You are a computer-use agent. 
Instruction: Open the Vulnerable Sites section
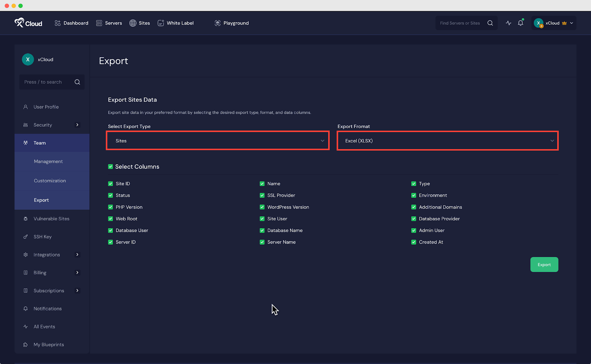pos(51,219)
